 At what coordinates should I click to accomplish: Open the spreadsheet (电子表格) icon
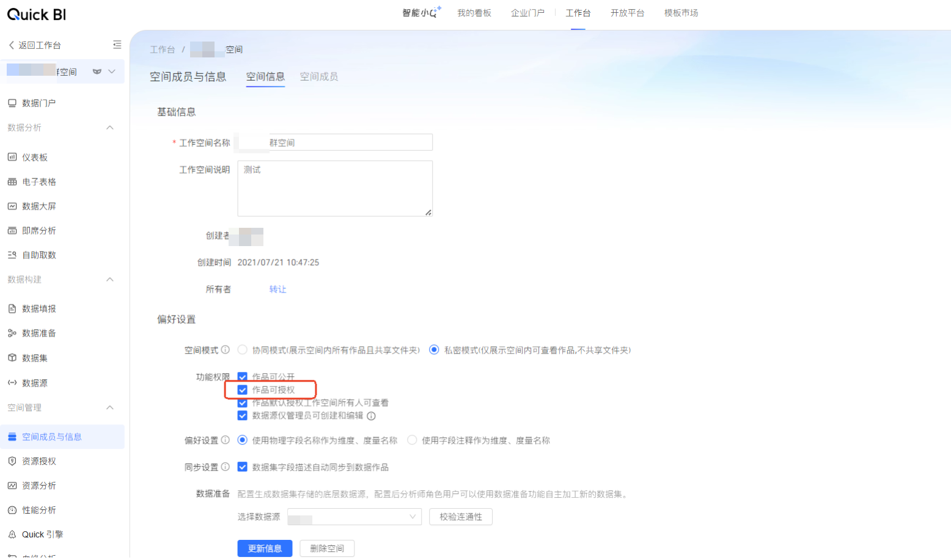pos(12,182)
